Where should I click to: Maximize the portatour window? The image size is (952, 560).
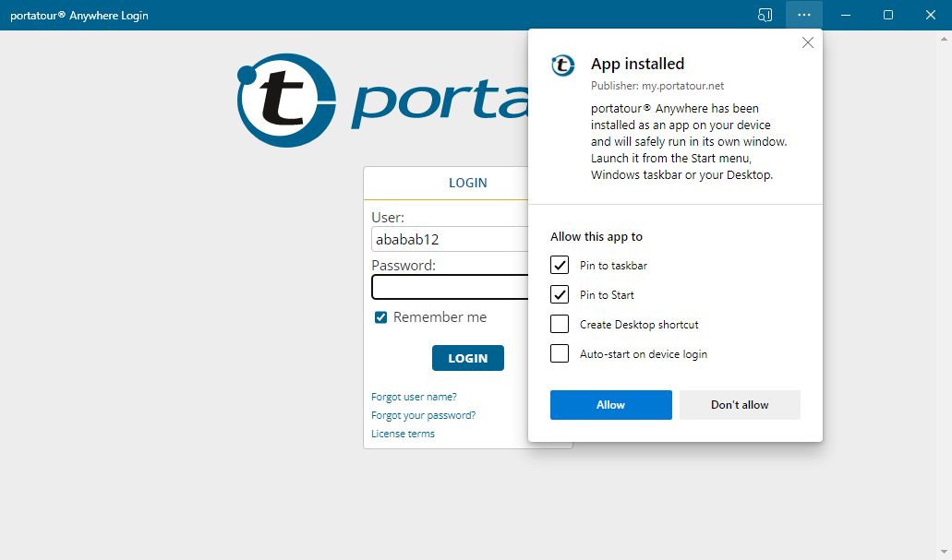[887, 15]
